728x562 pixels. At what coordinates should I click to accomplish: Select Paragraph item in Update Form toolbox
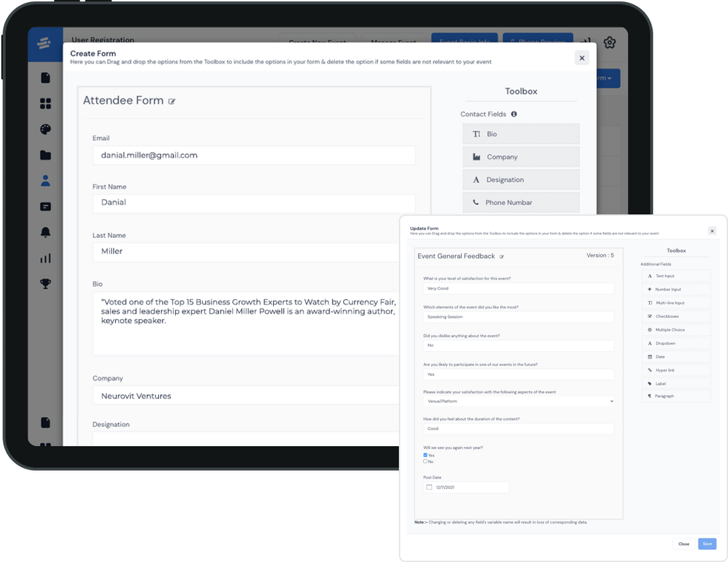[x=677, y=396]
